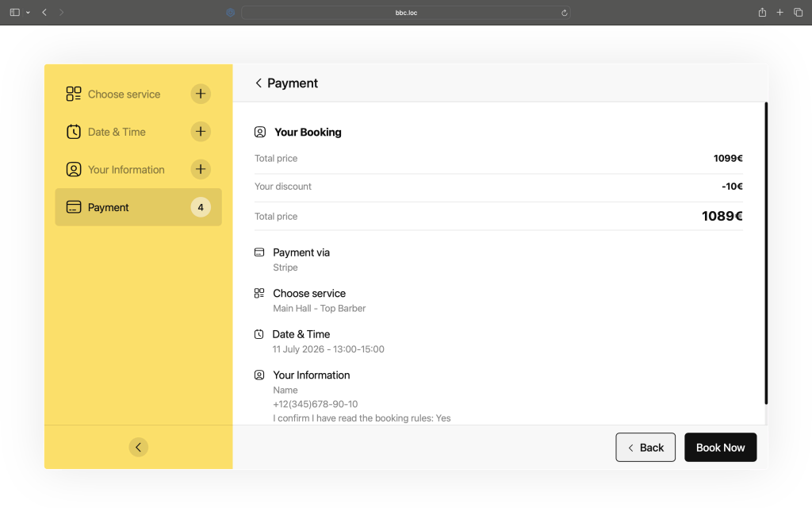This screenshot has width=812, height=508.
Task: Open a new tab with the plus icon
Action: pyautogui.click(x=780, y=12)
